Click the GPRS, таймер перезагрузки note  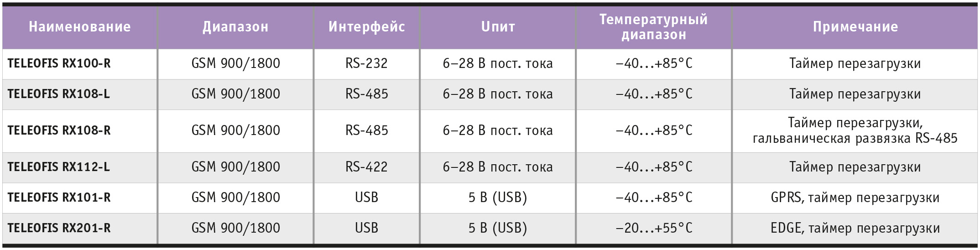[x=855, y=198]
